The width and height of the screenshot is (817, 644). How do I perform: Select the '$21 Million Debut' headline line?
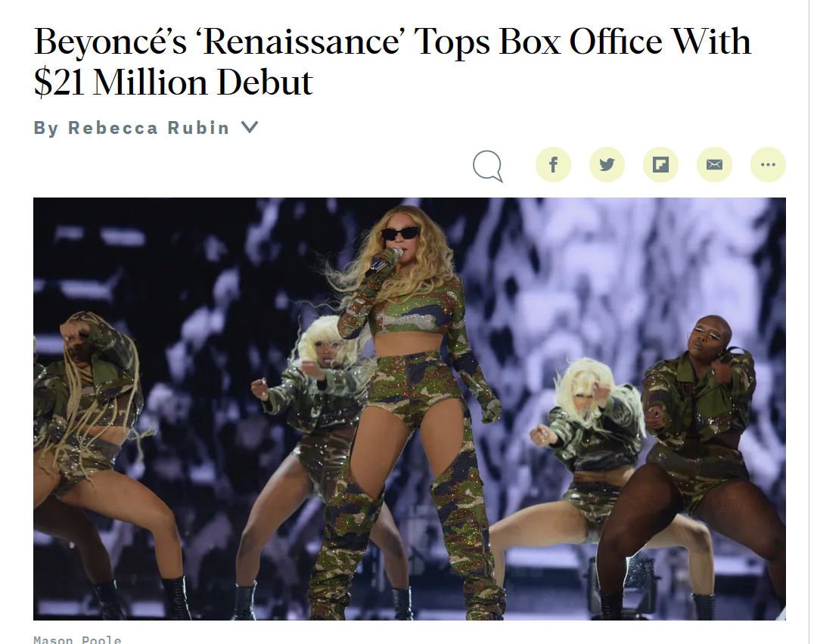point(173,82)
